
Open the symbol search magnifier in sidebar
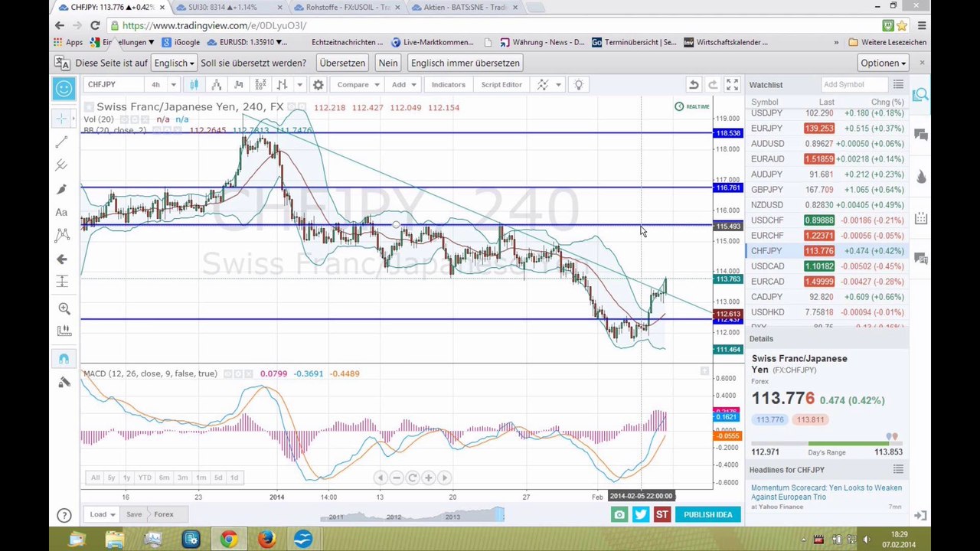[920, 95]
